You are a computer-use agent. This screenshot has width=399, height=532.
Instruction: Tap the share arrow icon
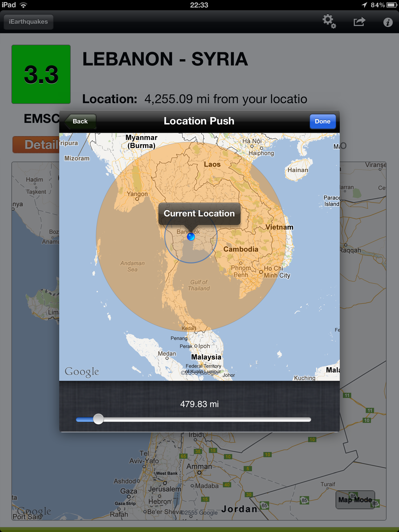click(360, 22)
